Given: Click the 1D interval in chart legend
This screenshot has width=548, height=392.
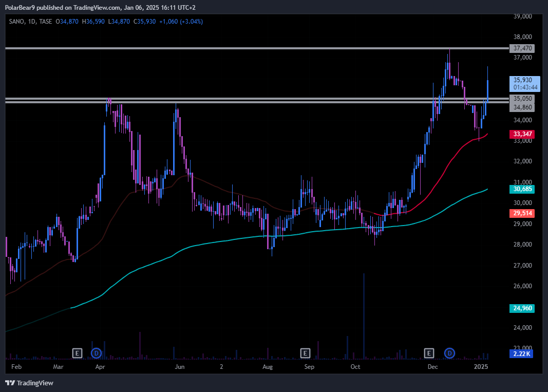Looking at the screenshot, I should pos(32,22).
